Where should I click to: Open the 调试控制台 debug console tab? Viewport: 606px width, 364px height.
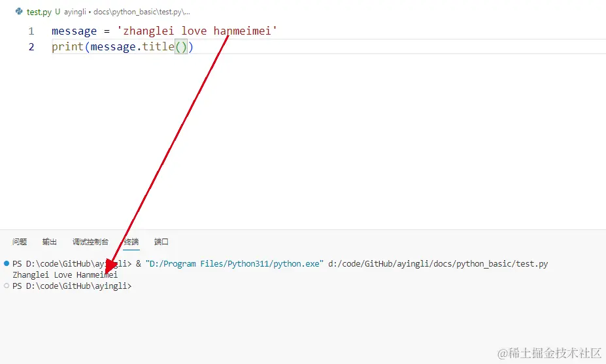tap(90, 242)
